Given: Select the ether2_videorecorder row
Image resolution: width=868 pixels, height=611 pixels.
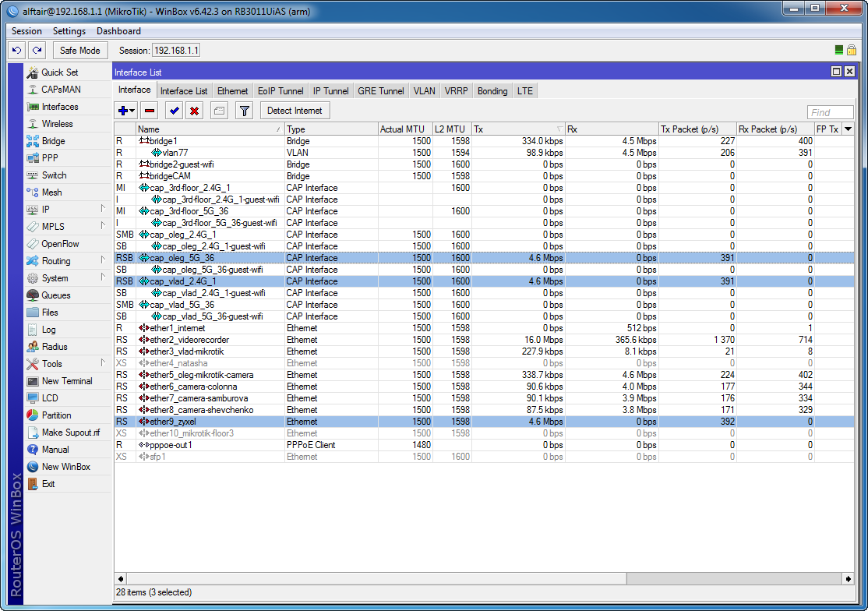Looking at the screenshot, I should [x=484, y=340].
